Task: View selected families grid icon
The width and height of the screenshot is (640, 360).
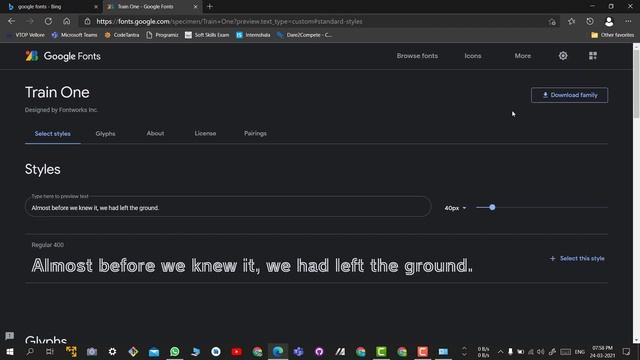Action: click(593, 56)
